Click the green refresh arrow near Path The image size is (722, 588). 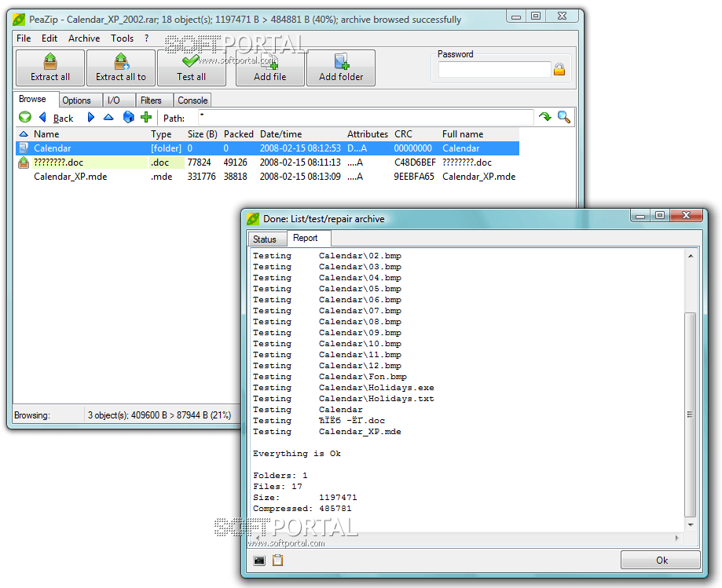tap(545, 117)
